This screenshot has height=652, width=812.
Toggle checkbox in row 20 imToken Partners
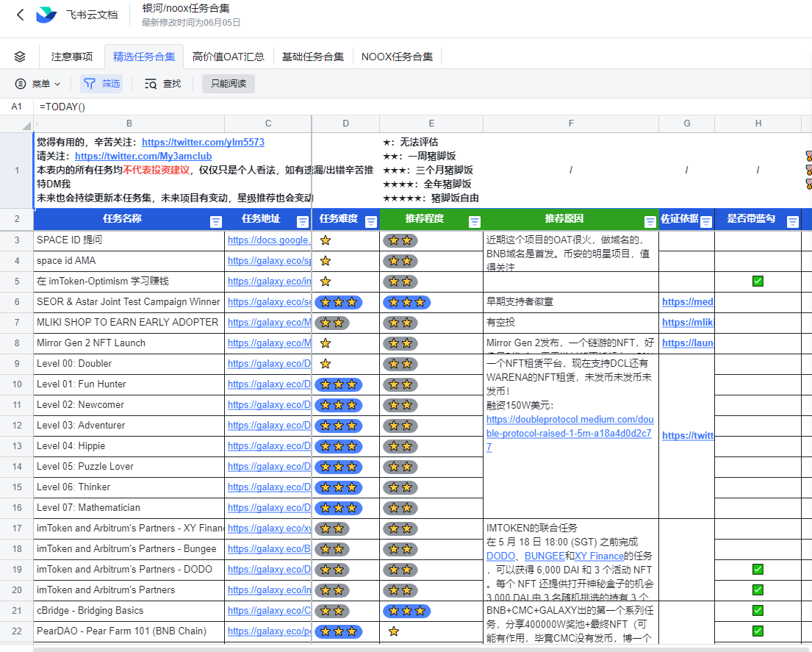tap(758, 590)
